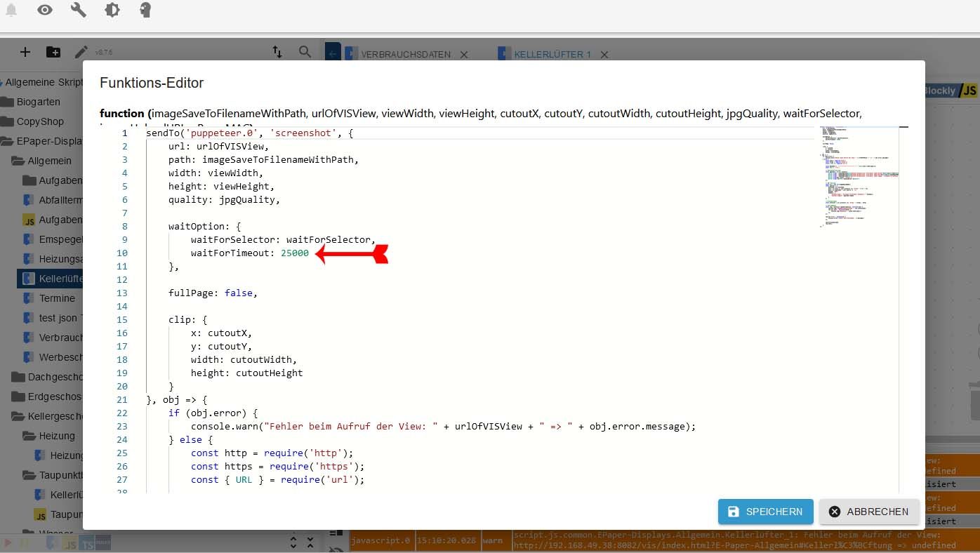Create a new folder with folder-plus icon
980x553 pixels.
53,52
